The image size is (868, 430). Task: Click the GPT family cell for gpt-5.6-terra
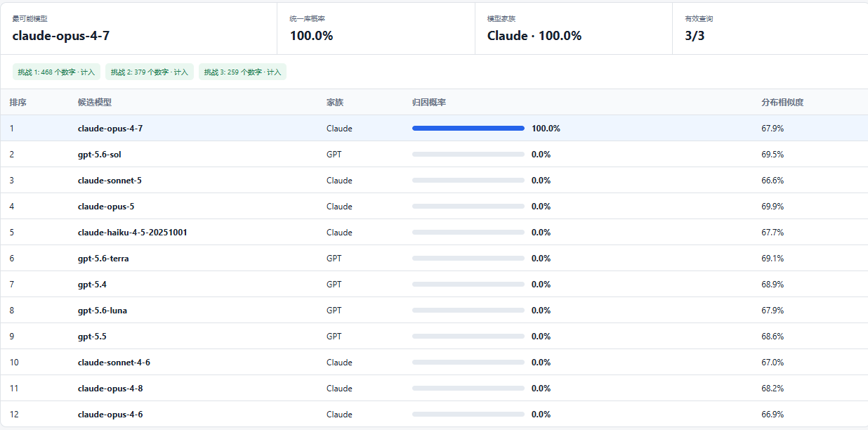334,259
